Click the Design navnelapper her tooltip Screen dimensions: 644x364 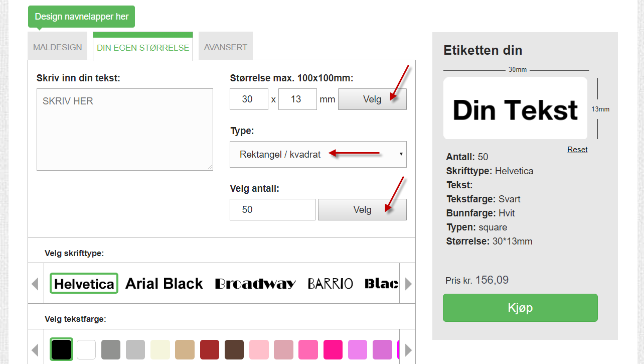point(82,17)
